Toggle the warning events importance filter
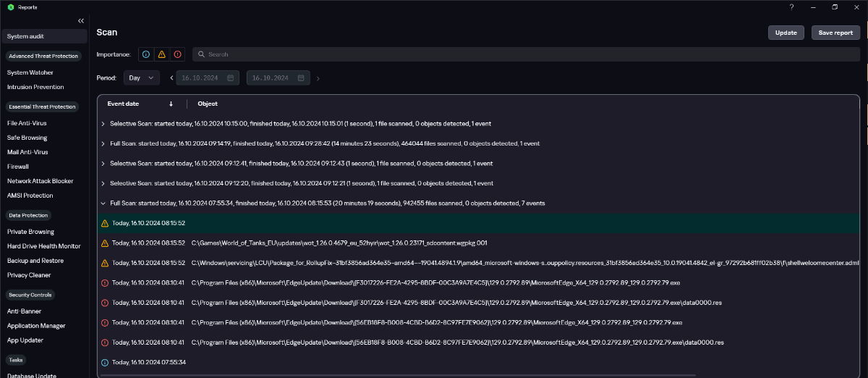The height and width of the screenshot is (378, 868). tap(161, 54)
